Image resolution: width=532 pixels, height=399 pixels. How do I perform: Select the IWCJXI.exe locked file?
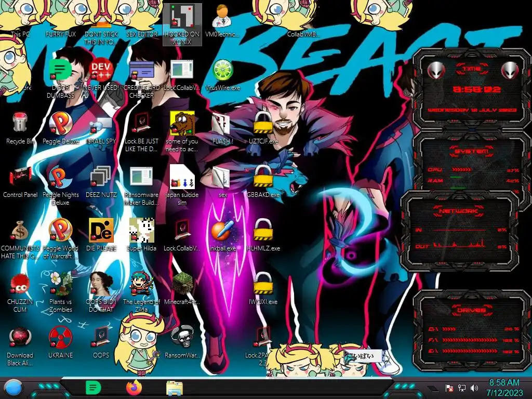tap(263, 288)
